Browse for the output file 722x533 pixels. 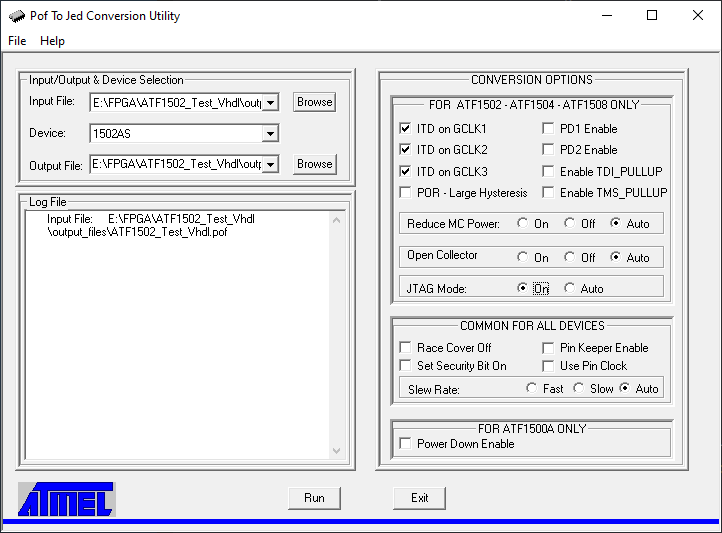click(314, 164)
